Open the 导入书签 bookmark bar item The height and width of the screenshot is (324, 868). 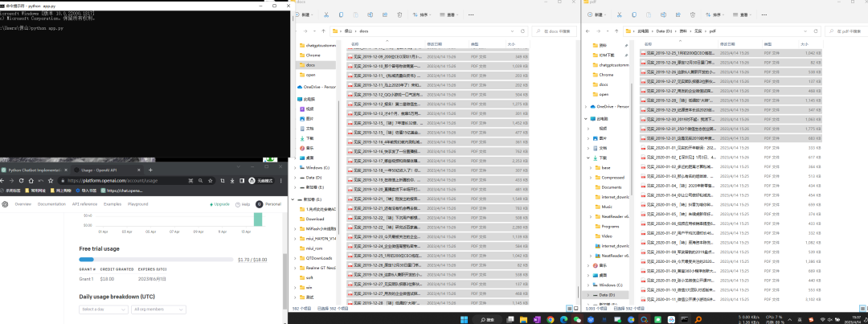point(86,191)
